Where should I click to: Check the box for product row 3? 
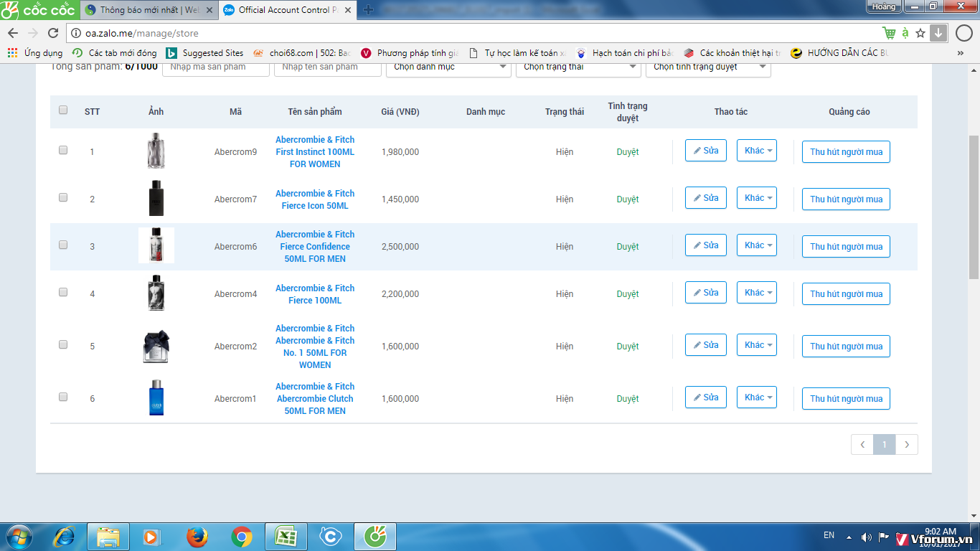coord(63,245)
